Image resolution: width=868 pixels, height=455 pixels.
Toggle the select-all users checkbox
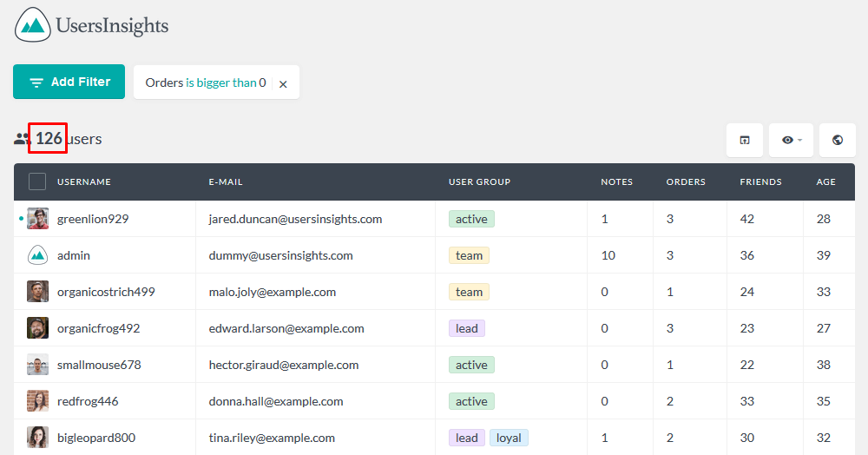(37, 181)
